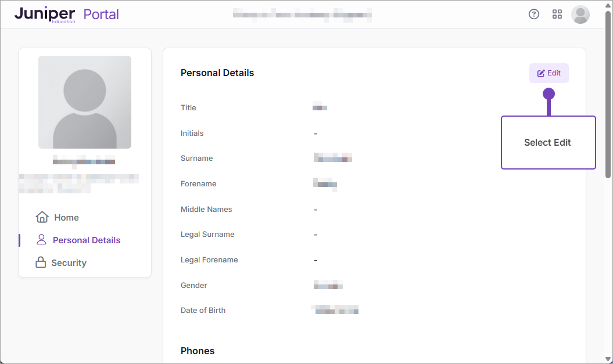Click the pencil icon on Edit button
Screen dimensions: 613x364
click(541, 73)
